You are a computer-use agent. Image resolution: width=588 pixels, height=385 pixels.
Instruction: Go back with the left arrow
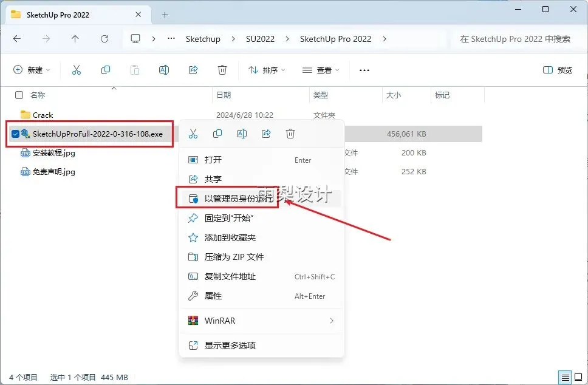(x=17, y=39)
